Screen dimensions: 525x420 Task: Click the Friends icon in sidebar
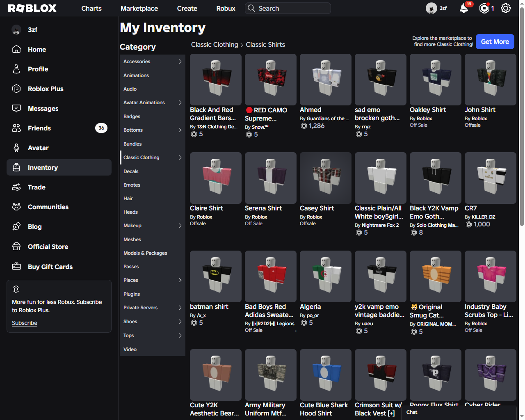click(x=16, y=128)
